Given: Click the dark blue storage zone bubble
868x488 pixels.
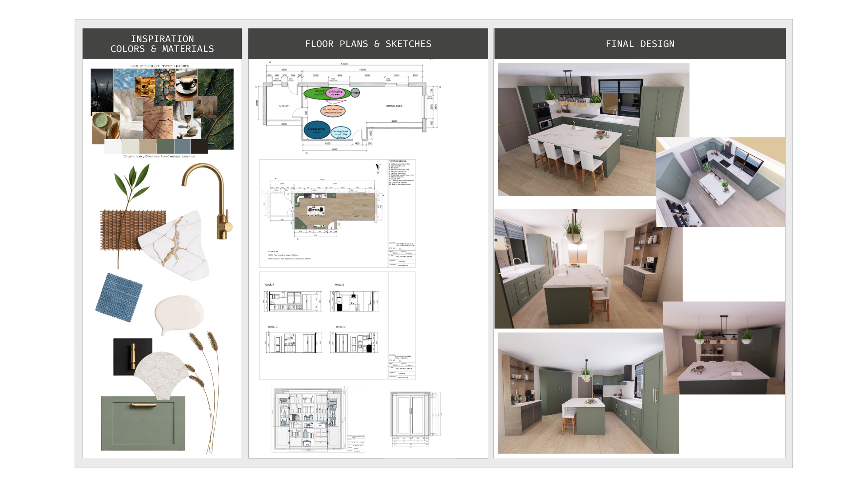Looking at the screenshot, I should pos(317,130).
